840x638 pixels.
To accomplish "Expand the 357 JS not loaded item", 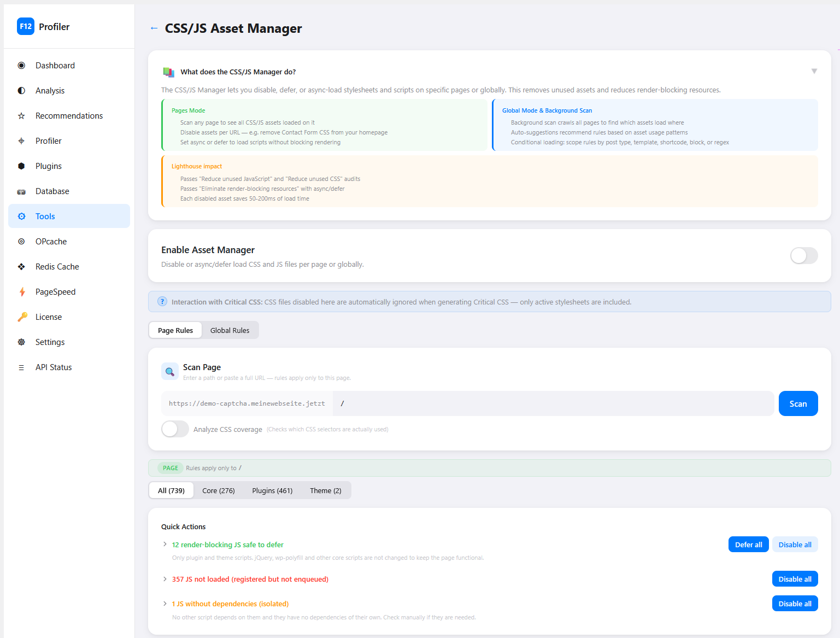I will coord(165,579).
